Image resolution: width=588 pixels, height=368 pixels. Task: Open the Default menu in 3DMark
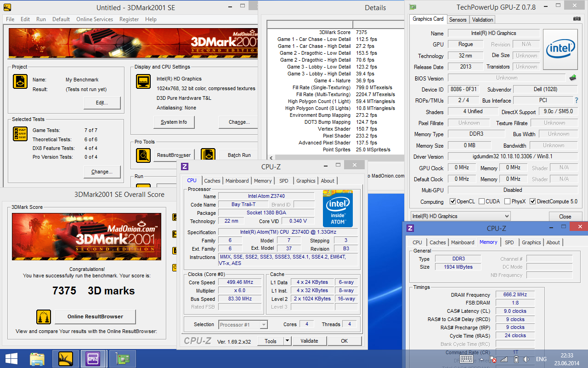[x=61, y=19]
